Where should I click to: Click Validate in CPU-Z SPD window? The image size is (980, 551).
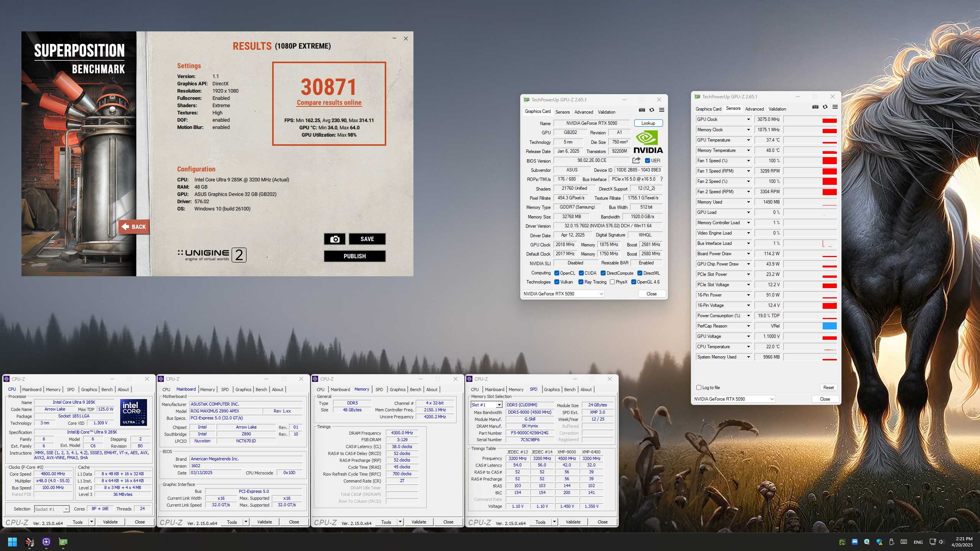point(573,522)
